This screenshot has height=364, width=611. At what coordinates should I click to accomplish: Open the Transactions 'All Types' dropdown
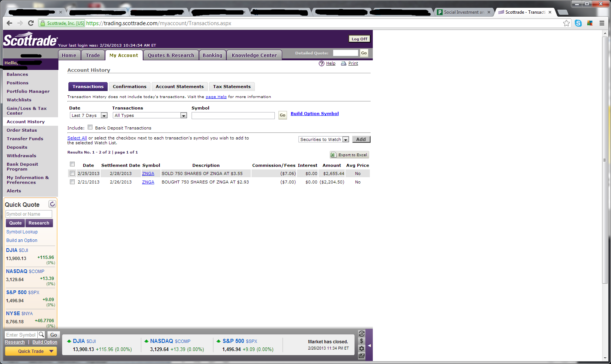tap(150, 115)
